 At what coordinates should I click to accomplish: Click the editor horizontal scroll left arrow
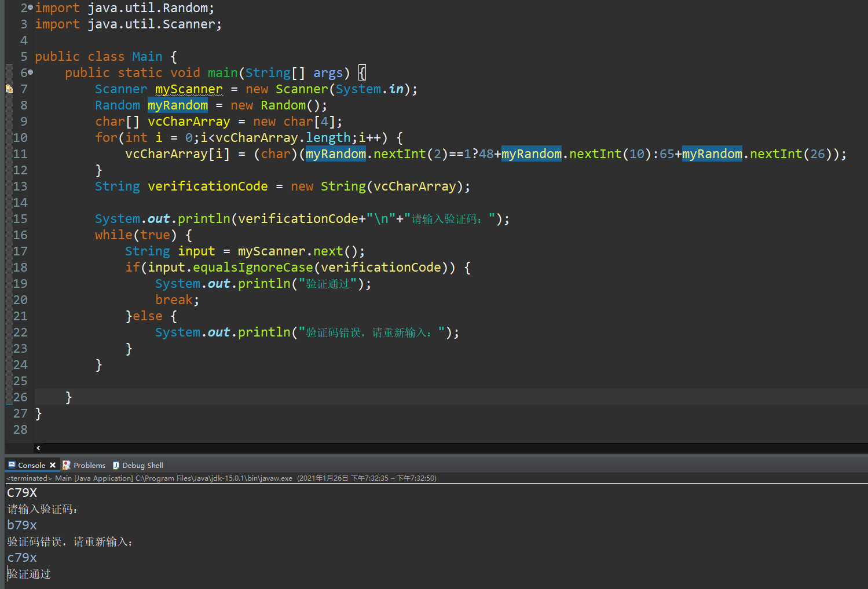[x=38, y=448]
